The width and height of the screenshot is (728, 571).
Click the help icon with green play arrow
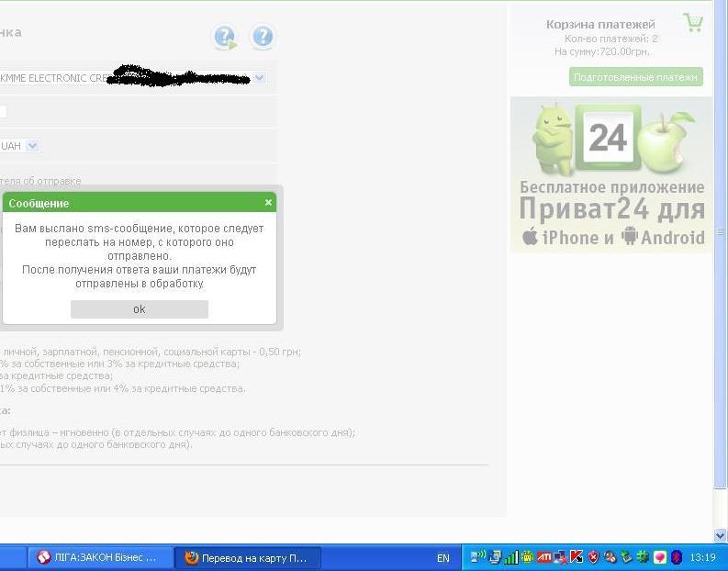(x=226, y=37)
